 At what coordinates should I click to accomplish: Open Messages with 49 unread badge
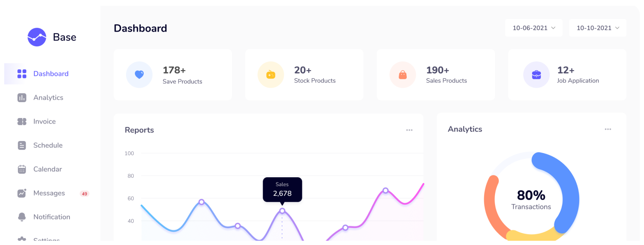pos(49,193)
